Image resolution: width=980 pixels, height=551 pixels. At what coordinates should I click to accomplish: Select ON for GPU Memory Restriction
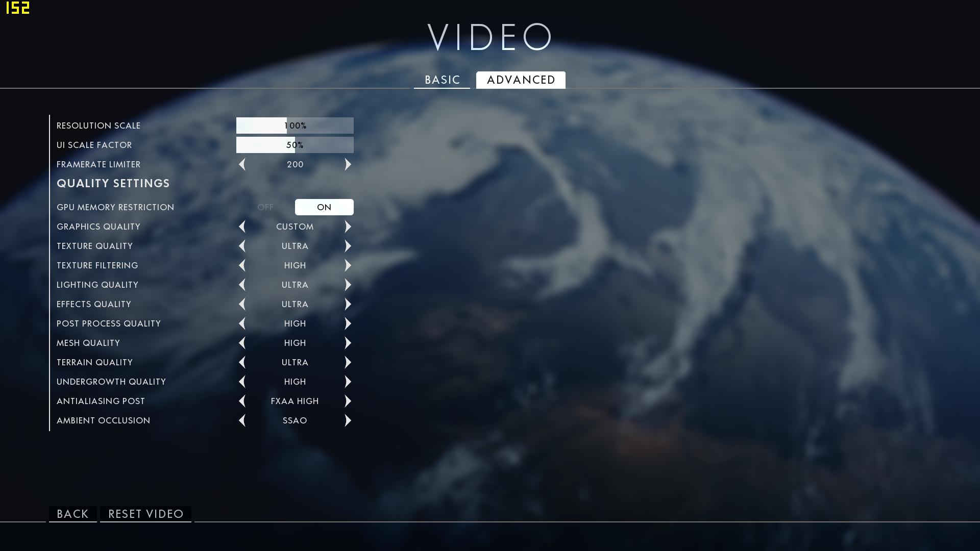click(x=324, y=207)
